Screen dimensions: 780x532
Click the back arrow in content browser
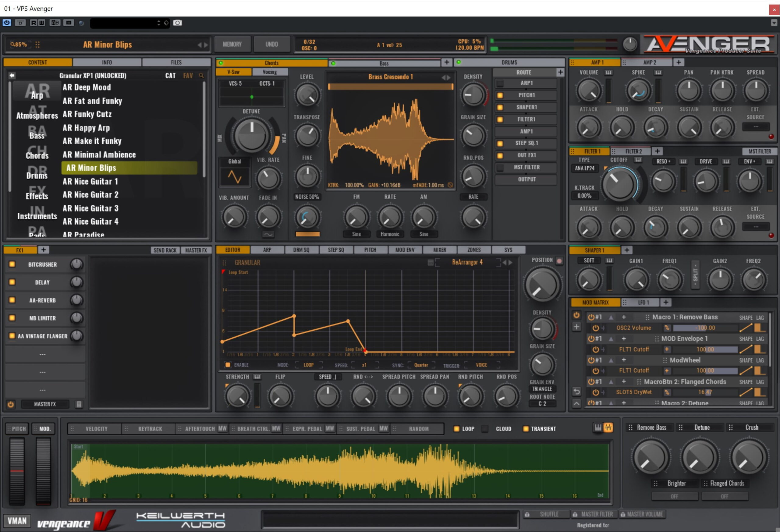click(x=12, y=76)
